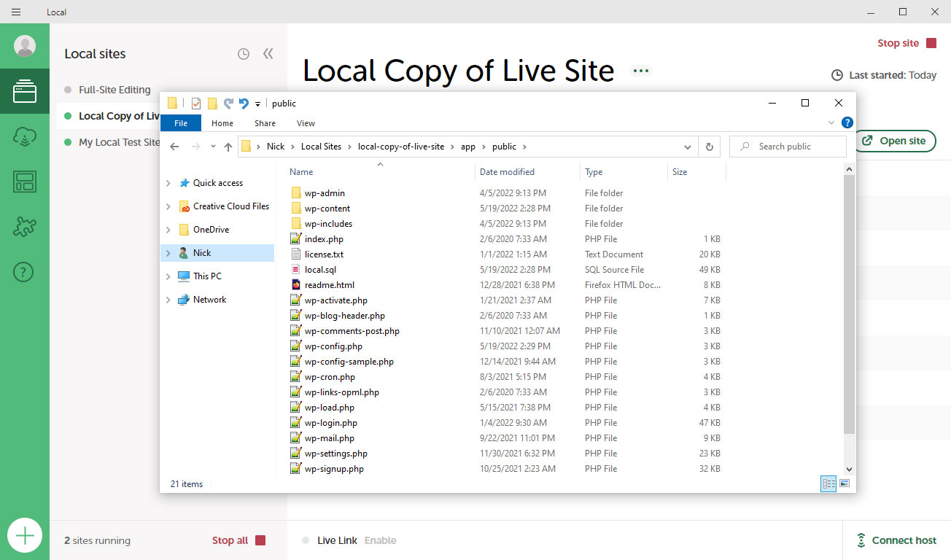The height and width of the screenshot is (560, 951).
Task: Open the View ribbon tab
Action: tap(306, 123)
